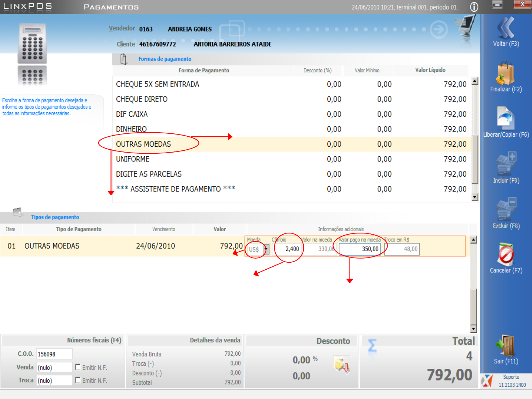Close the LinxPOS window
This screenshot has width=532, height=399.
point(522,4)
